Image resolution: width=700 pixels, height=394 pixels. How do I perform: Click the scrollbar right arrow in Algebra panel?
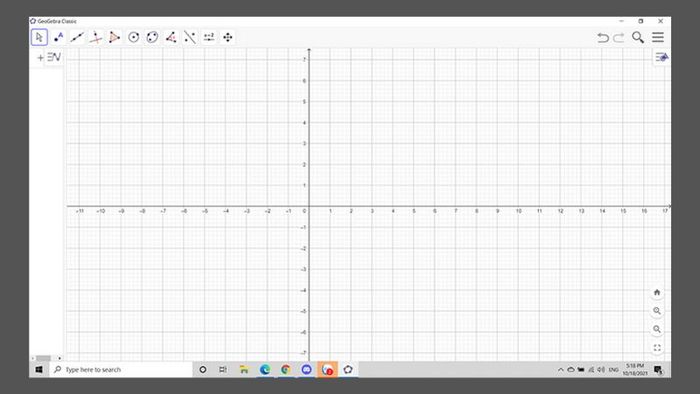(x=59, y=358)
